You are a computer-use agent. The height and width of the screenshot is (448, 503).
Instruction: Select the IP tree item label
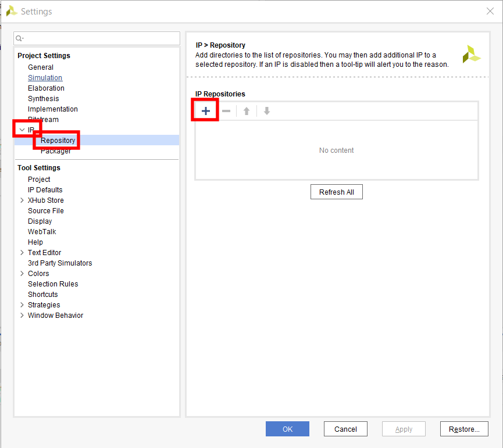31,130
